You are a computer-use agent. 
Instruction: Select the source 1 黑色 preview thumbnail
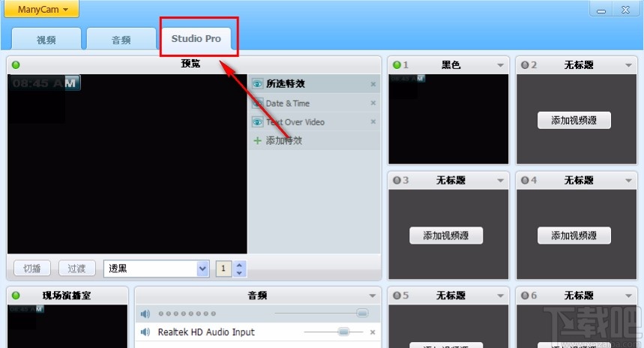tap(448, 118)
